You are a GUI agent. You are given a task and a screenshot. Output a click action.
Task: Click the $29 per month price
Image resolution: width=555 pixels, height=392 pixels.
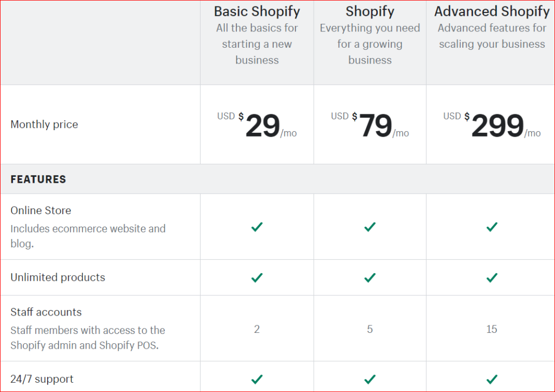[x=262, y=126]
